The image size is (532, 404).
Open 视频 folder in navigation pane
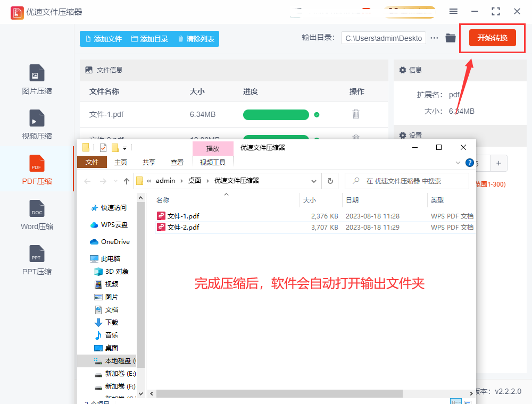[x=106, y=284]
